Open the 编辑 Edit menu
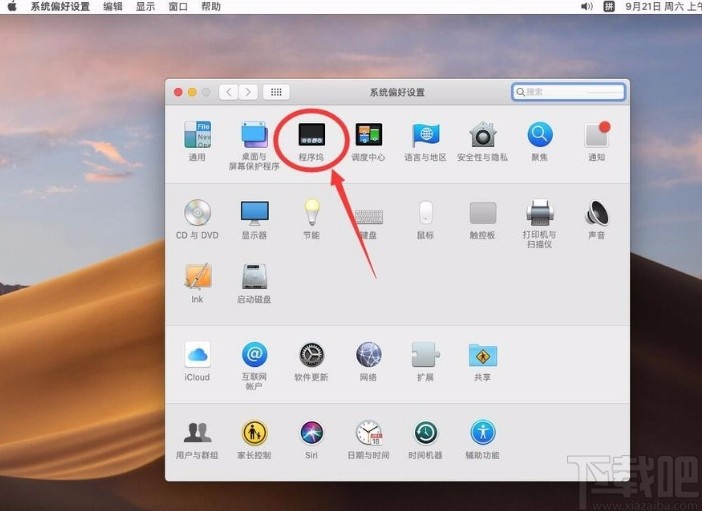 point(112,6)
